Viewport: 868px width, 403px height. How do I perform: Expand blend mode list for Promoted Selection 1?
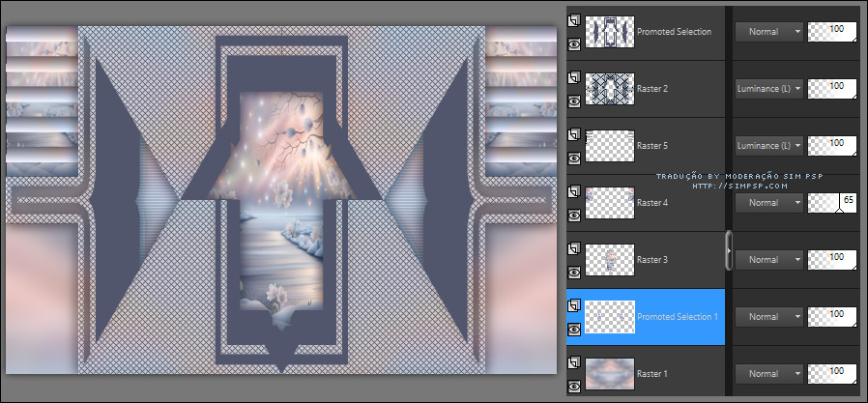pyautogui.click(x=769, y=316)
